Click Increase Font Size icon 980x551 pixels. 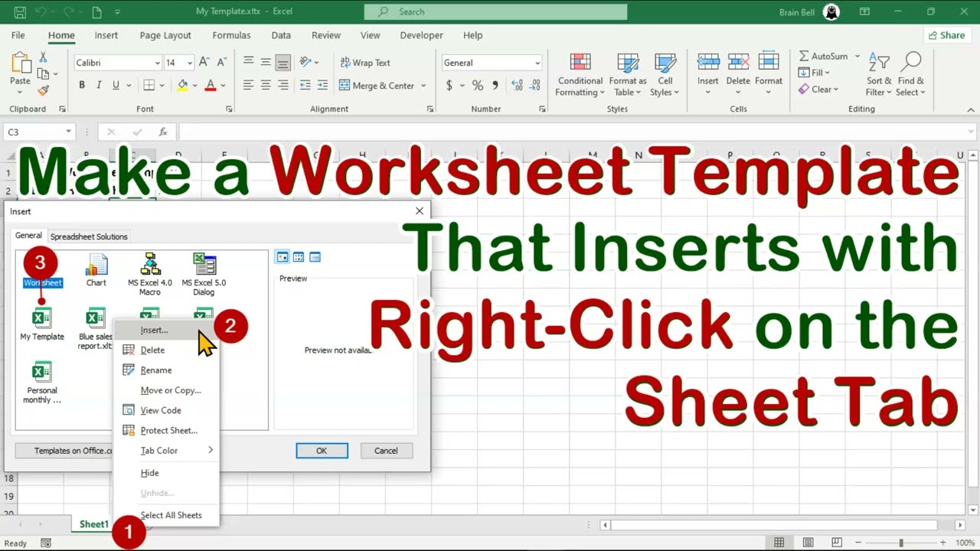pyautogui.click(x=204, y=63)
